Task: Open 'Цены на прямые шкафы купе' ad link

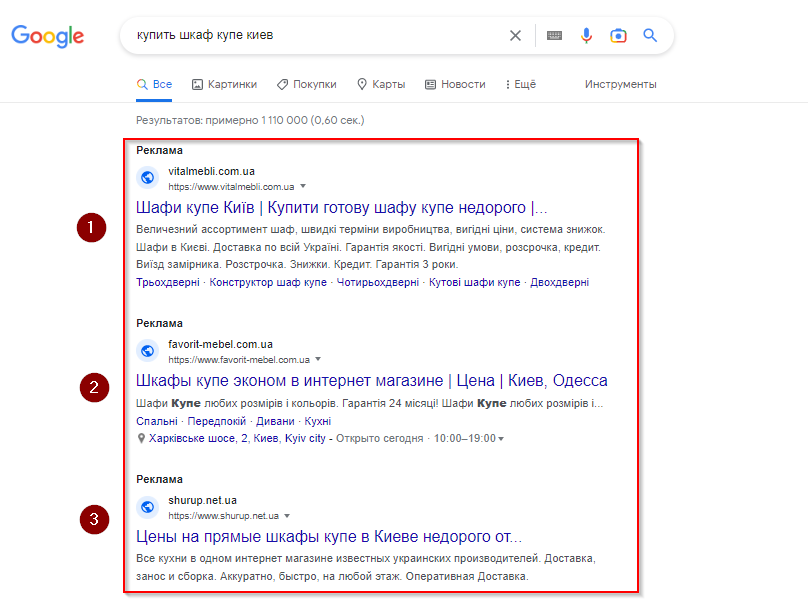Action: (329, 537)
